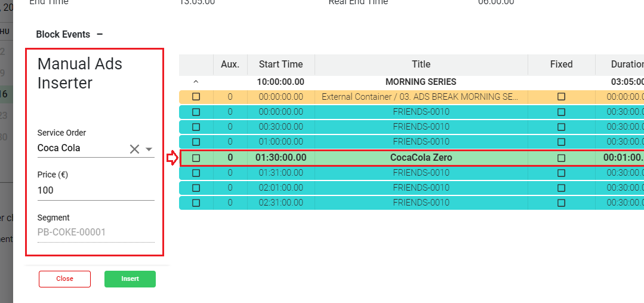
Task: Select checkbox of FRIENDS-0010 at 00:30:00.00
Action: 196,127
